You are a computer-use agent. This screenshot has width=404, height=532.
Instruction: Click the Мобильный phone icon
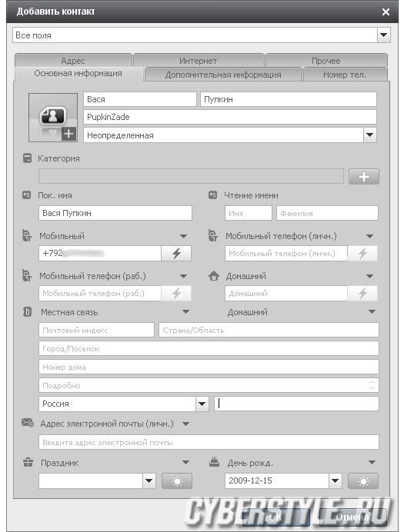pos(27,235)
